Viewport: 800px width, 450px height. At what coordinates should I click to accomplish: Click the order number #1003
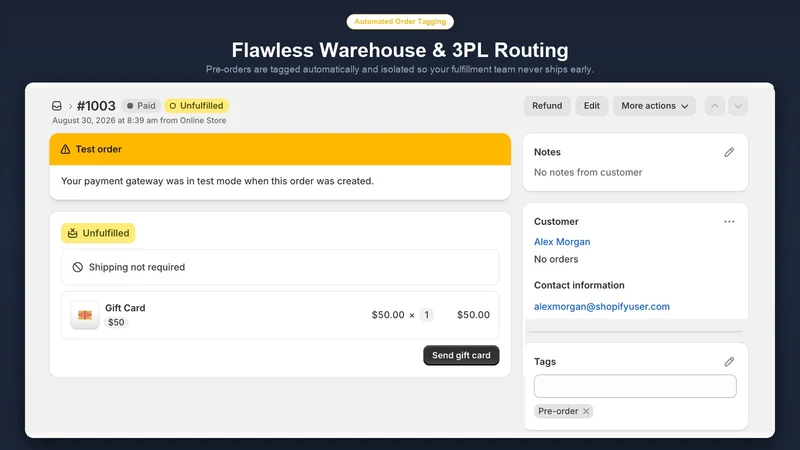(x=96, y=106)
